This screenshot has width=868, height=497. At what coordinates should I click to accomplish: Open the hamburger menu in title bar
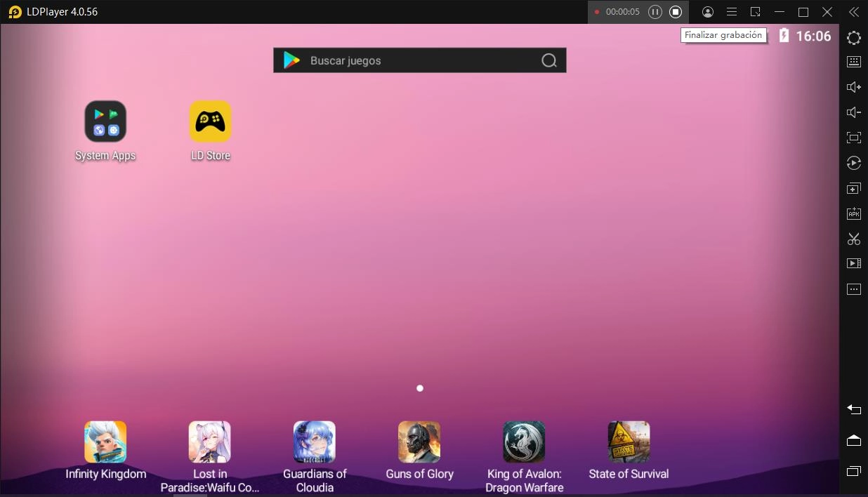(732, 12)
